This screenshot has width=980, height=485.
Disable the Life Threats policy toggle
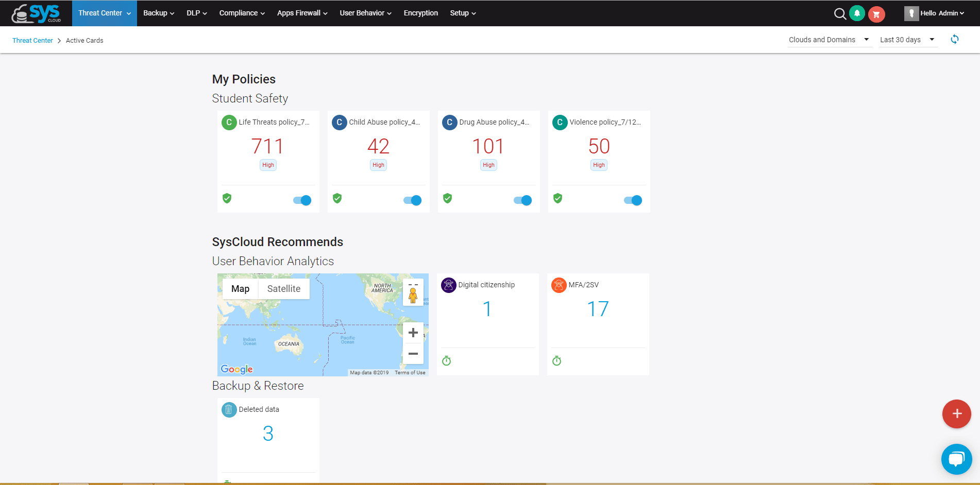301,200
